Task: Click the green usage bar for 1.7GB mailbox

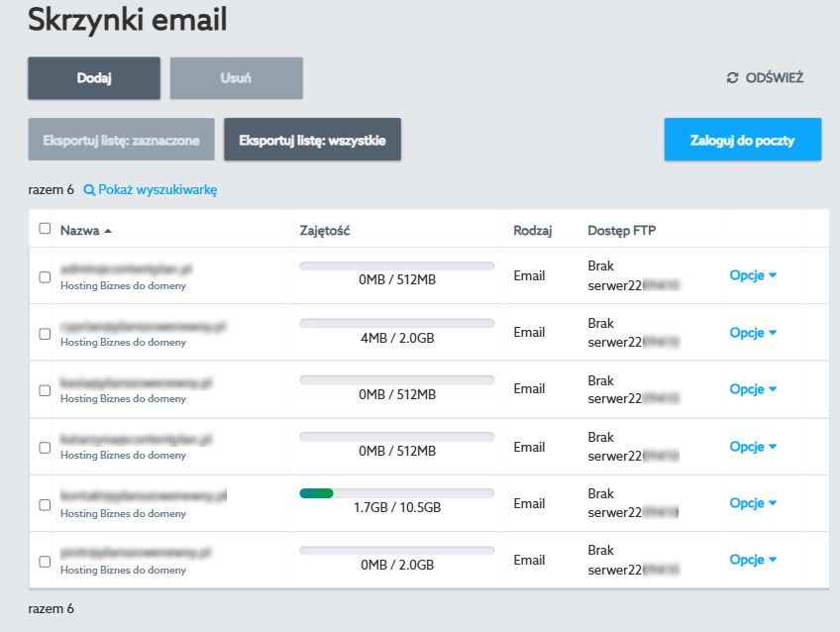Action: coord(317,492)
